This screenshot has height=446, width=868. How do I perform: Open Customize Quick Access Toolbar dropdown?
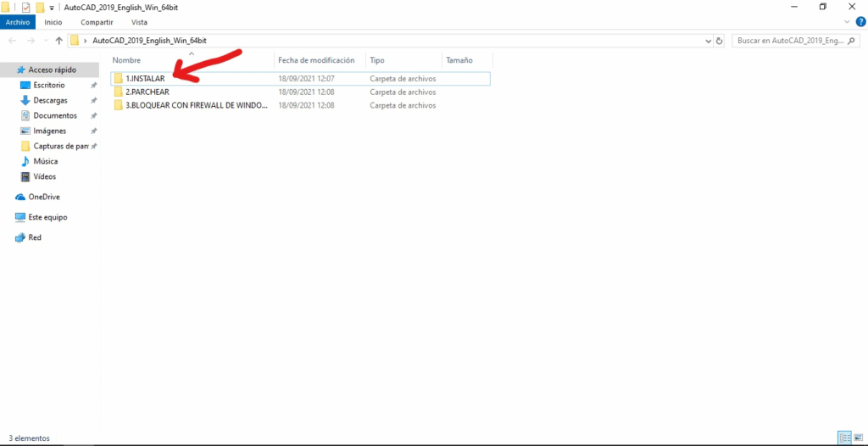(x=52, y=8)
